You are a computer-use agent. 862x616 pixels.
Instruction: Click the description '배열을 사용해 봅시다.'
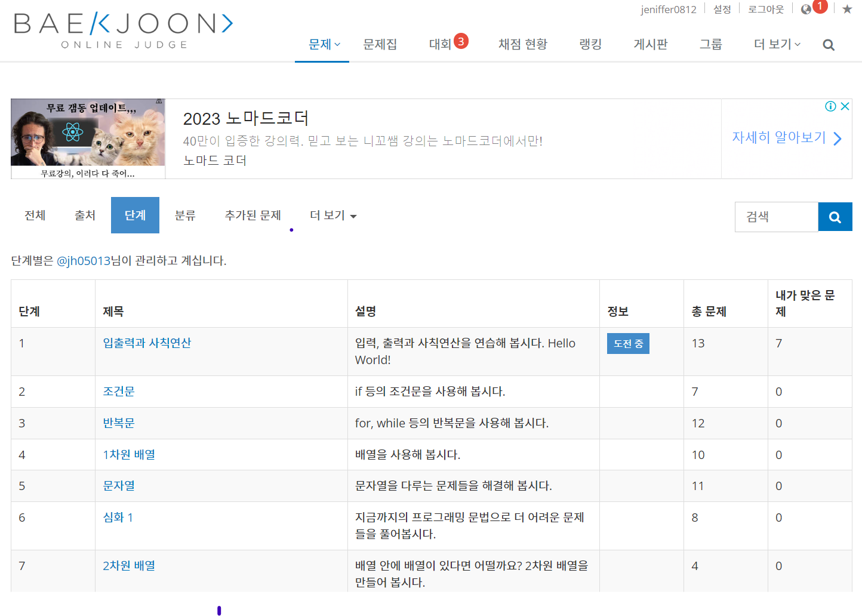pos(408,455)
